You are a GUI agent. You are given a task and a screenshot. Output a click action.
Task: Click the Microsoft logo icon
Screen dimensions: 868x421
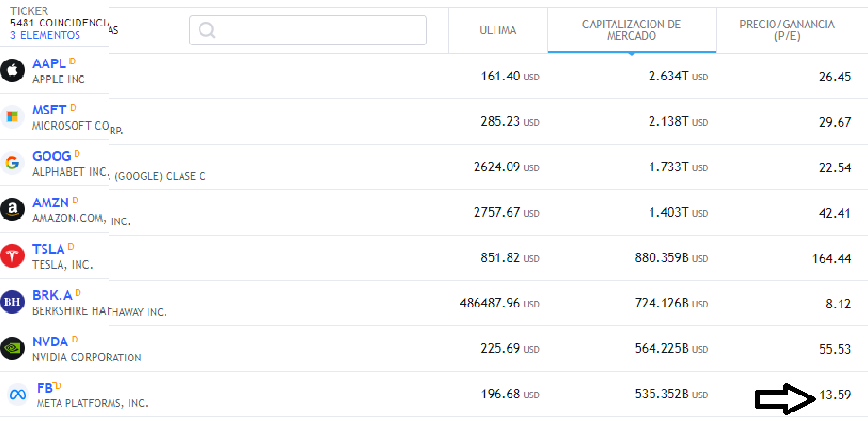12,116
